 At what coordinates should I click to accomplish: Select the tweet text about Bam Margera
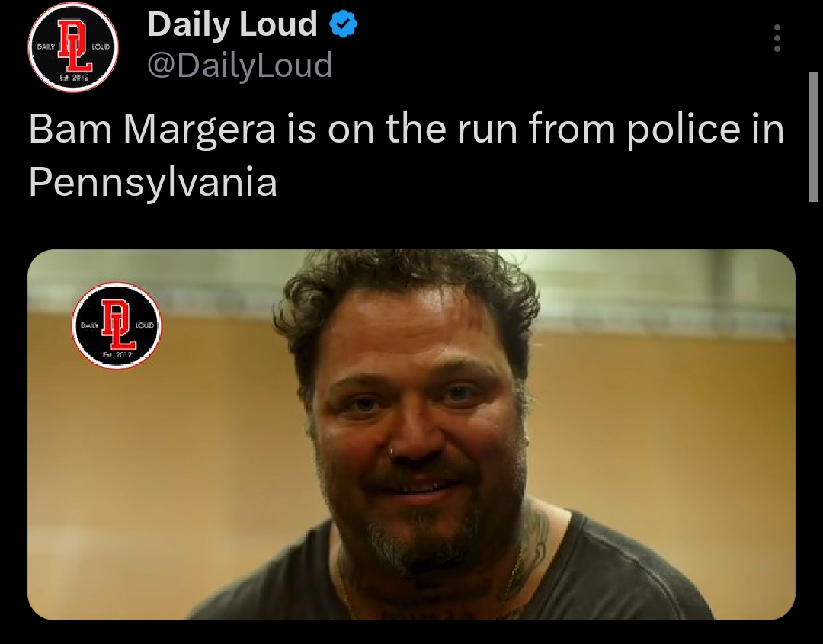click(x=406, y=155)
